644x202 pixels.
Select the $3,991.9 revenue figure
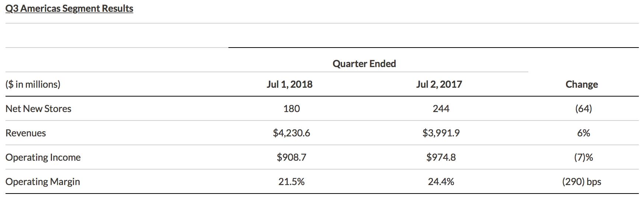441,133
